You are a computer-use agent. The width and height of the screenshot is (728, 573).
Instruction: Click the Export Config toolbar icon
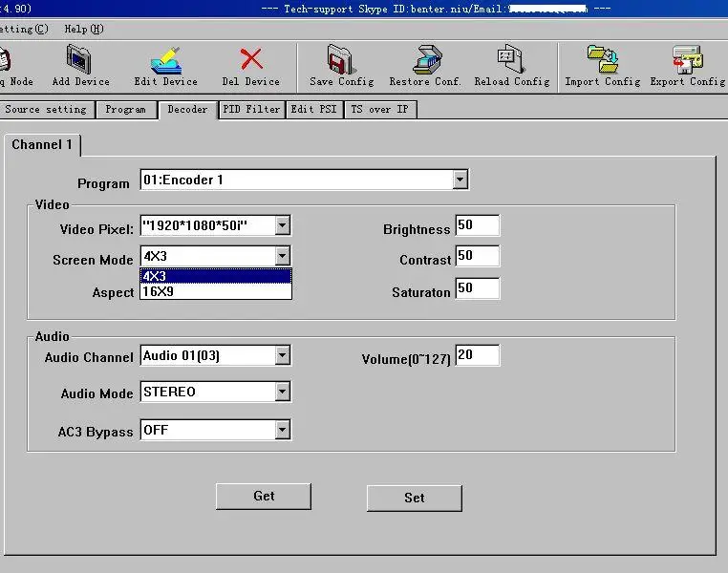coord(687,60)
